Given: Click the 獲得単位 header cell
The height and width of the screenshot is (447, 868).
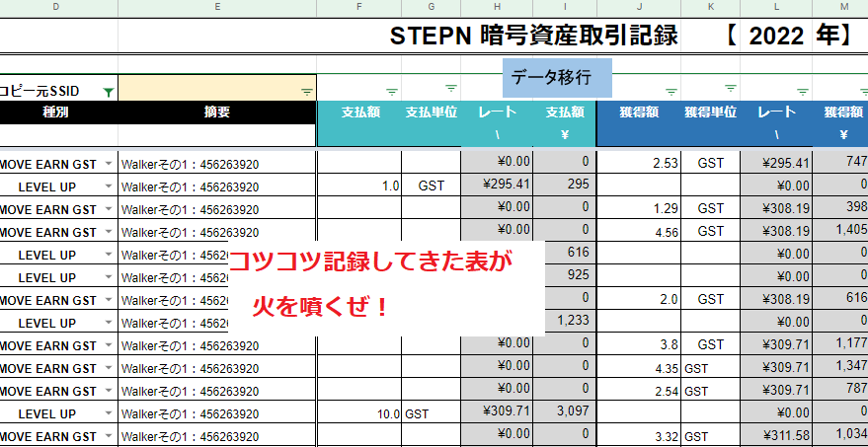Looking at the screenshot, I should coord(711,112).
